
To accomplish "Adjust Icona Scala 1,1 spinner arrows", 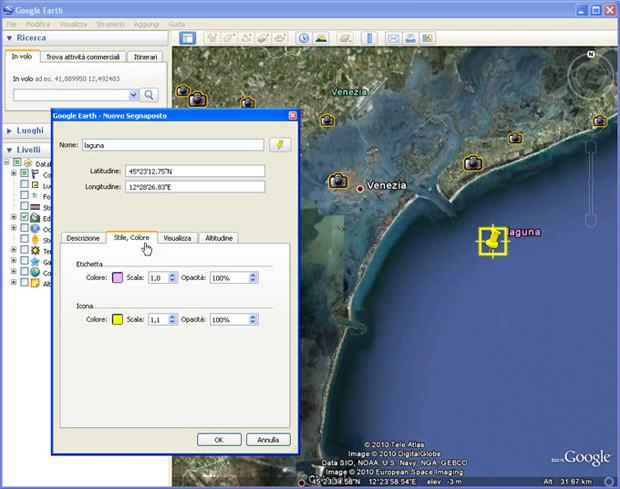I will point(172,319).
